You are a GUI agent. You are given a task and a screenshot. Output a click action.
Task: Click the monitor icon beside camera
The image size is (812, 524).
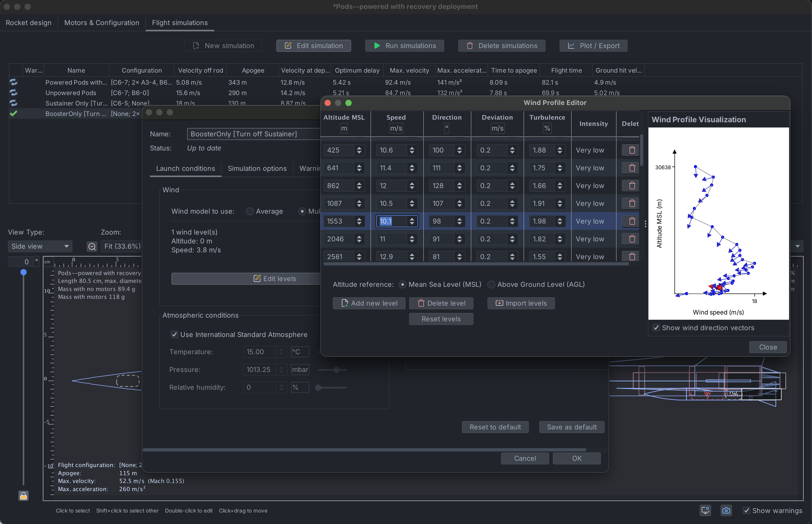[x=705, y=510]
